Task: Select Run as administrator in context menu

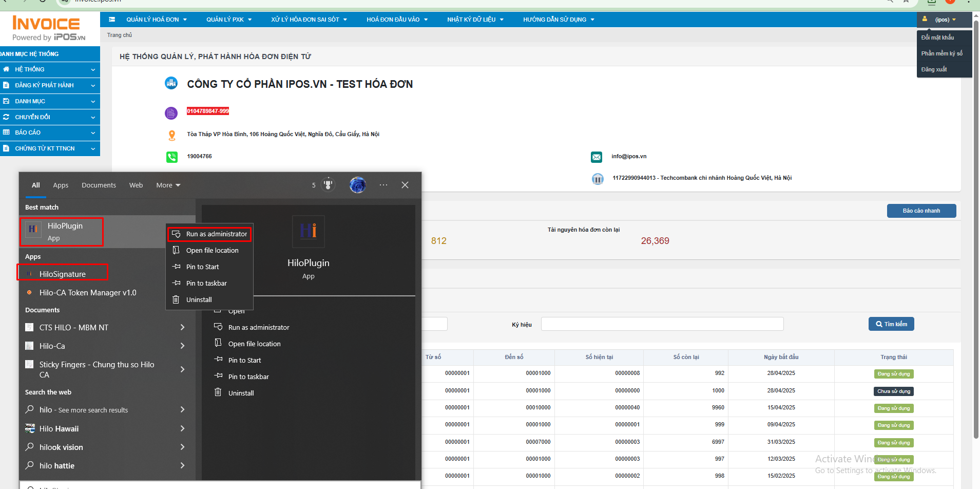Action: (x=216, y=234)
